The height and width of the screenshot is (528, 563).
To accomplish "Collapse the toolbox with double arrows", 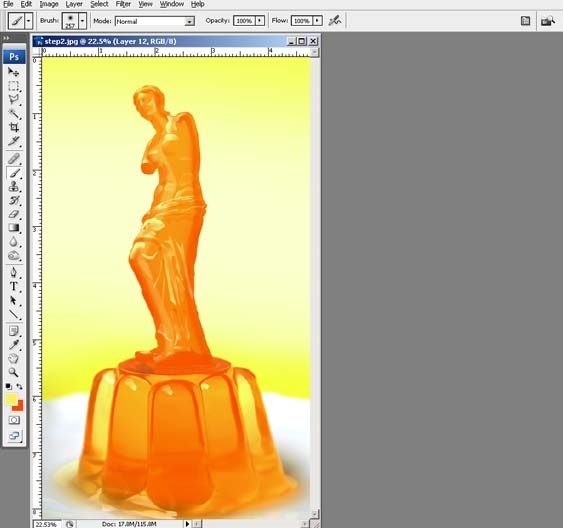I will pyautogui.click(x=6, y=38).
